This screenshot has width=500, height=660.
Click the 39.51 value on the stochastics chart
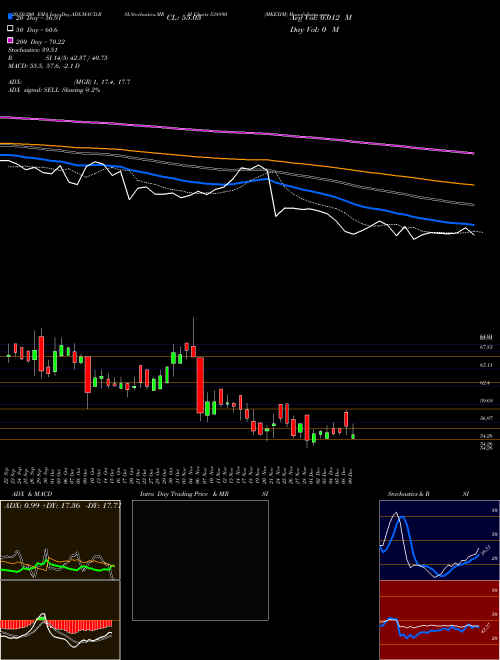pyautogui.click(x=485, y=551)
